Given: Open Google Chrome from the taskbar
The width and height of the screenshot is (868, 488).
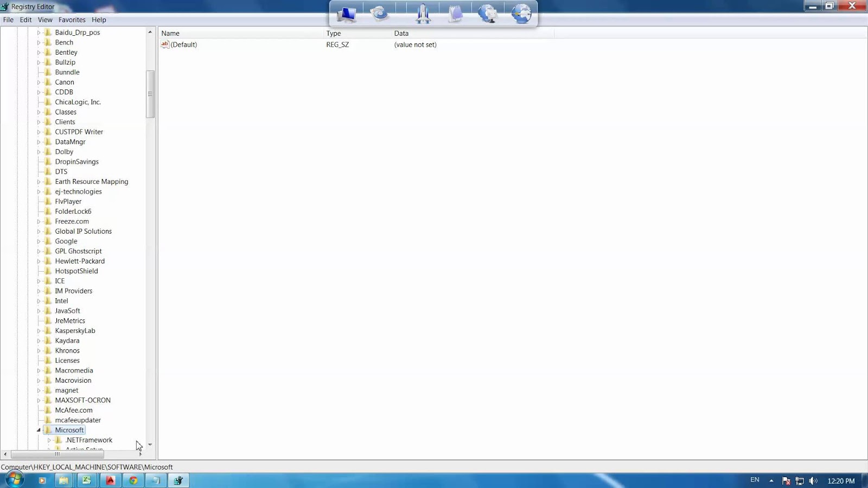Looking at the screenshot, I should [133, 480].
